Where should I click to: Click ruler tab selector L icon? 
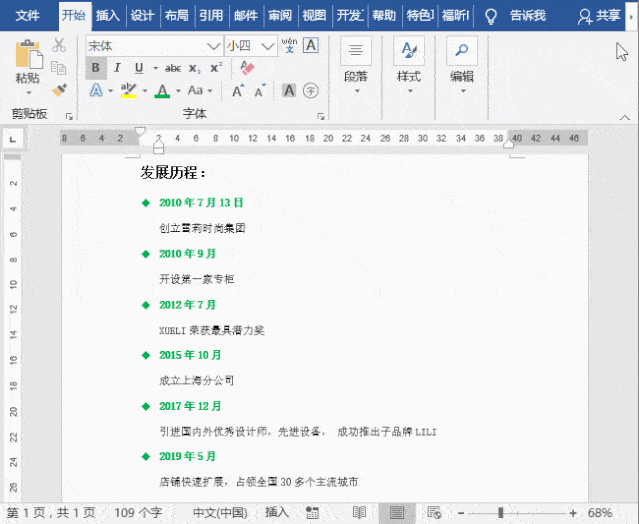point(13,139)
